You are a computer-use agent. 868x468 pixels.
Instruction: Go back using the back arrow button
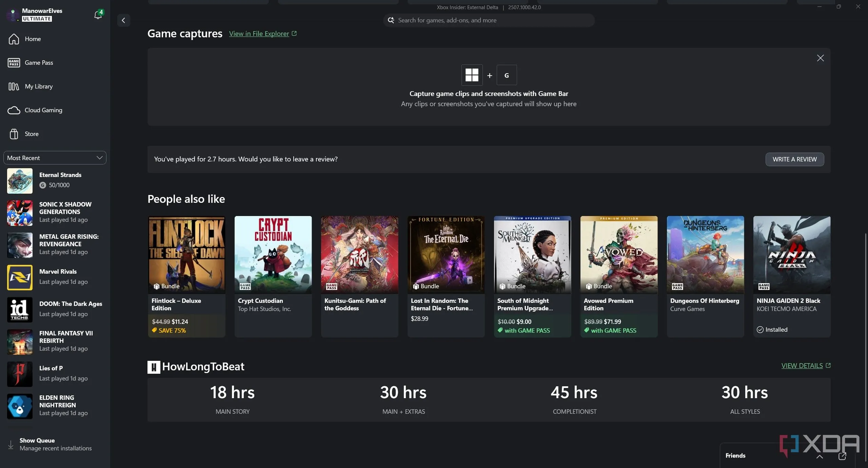(123, 20)
